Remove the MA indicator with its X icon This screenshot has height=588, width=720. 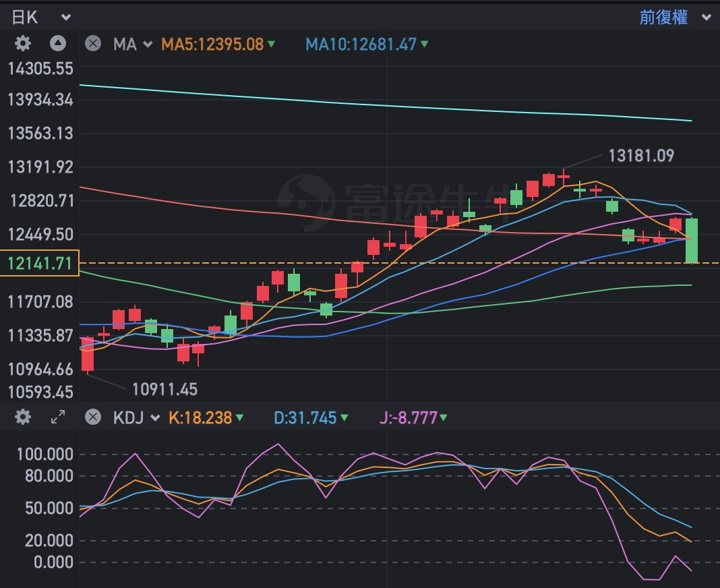[93, 45]
